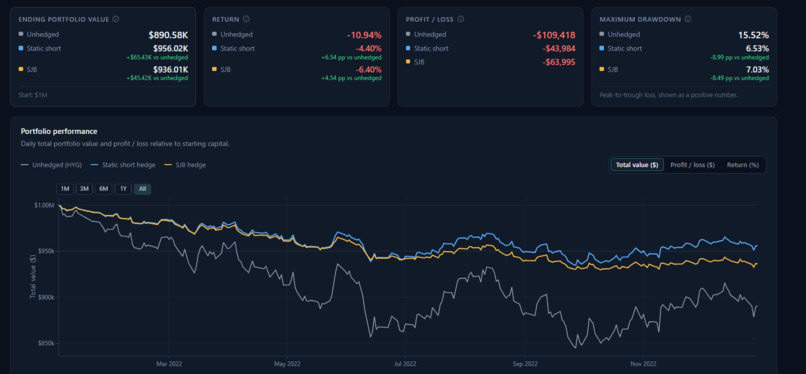Click the Mar 2022 x-axis label
The height and width of the screenshot is (374, 806).
[169, 364]
